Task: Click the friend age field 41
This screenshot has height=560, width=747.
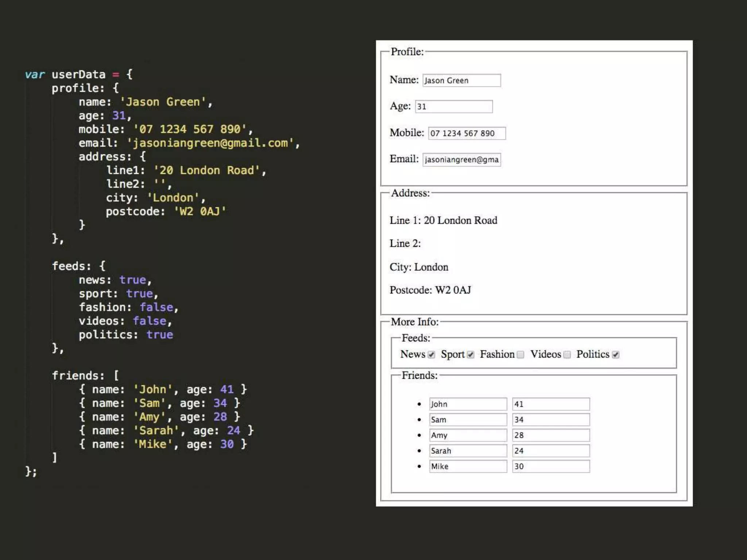Action: tap(551, 404)
